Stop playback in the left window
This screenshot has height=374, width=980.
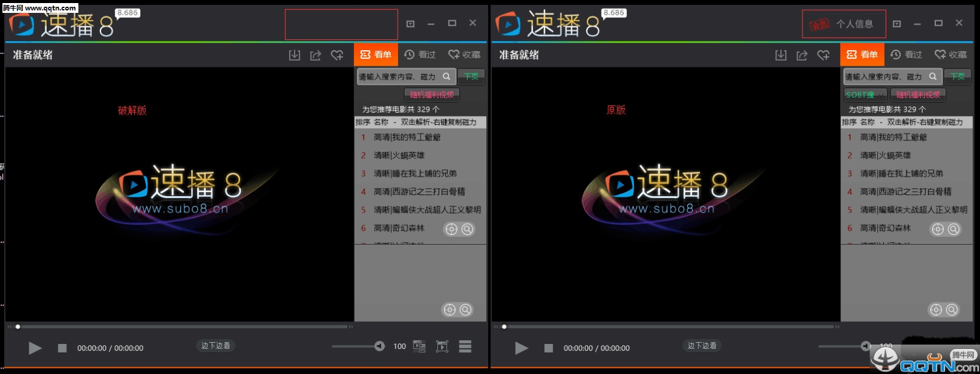[62, 348]
